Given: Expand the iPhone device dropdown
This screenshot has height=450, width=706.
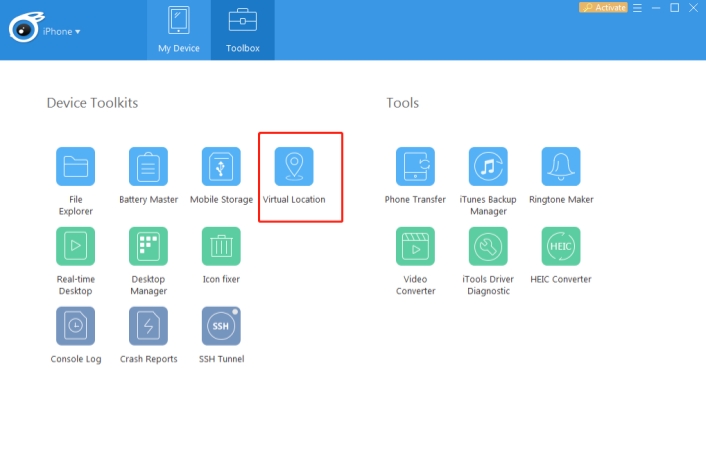Looking at the screenshot, I should pyautogui.click(x=62, y=32).
